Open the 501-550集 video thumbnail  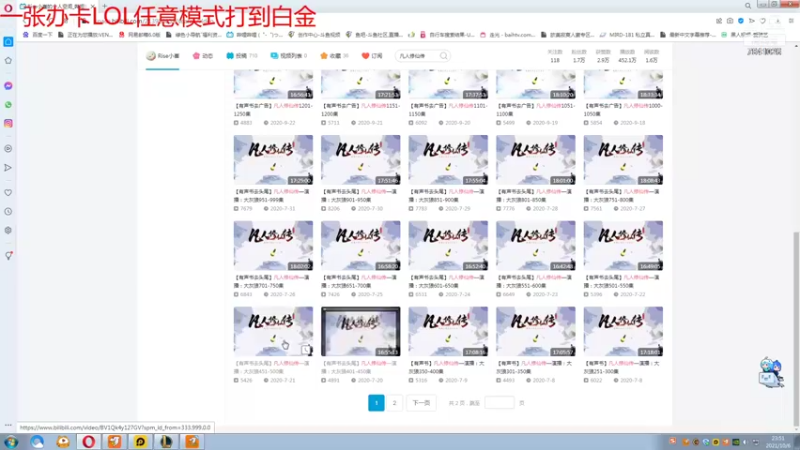click(623, 245)
